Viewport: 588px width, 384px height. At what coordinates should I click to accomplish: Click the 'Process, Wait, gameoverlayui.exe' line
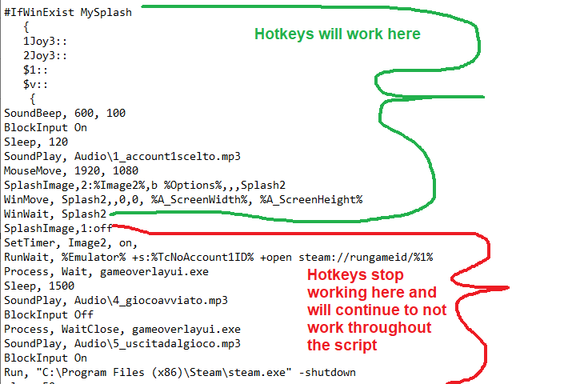[106, 272]
